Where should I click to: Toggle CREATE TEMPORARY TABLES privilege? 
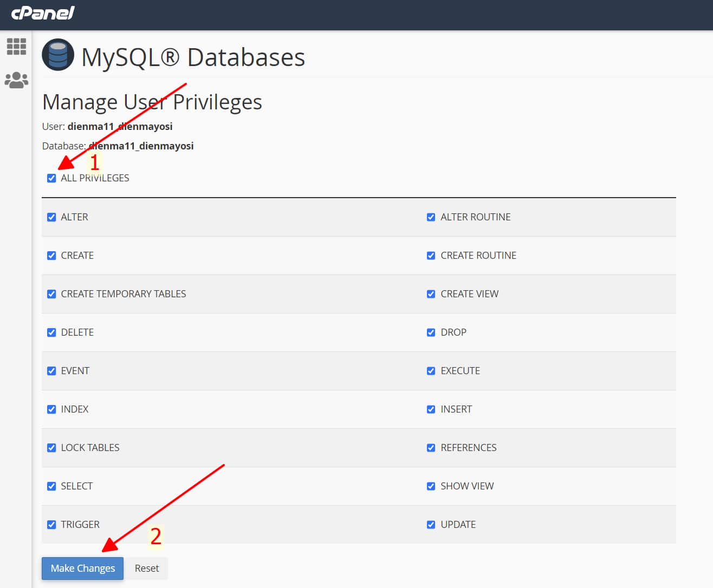click(51, 293)
